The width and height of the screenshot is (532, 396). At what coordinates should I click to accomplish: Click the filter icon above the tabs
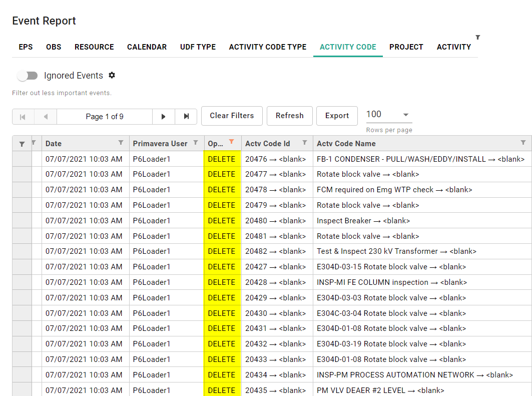coord(477,37)
